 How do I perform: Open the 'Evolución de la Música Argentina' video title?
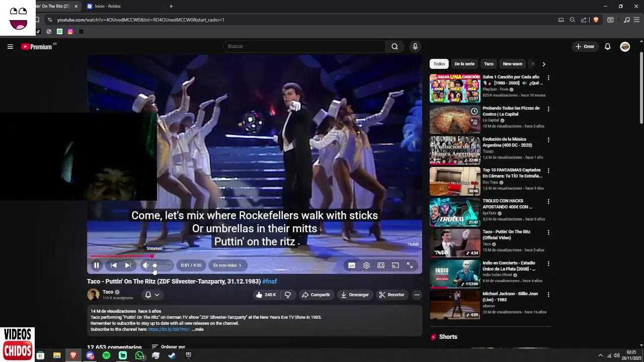[507, 142]
